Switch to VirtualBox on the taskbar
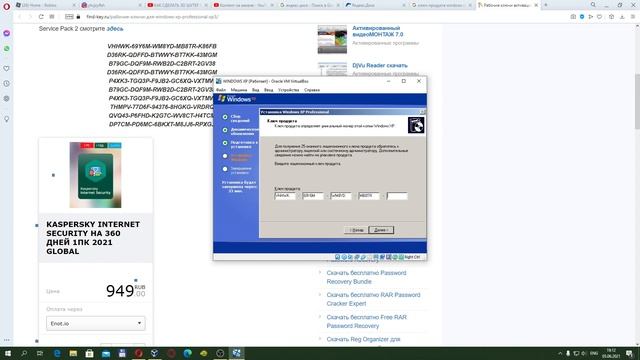 (x=236, y=353)
